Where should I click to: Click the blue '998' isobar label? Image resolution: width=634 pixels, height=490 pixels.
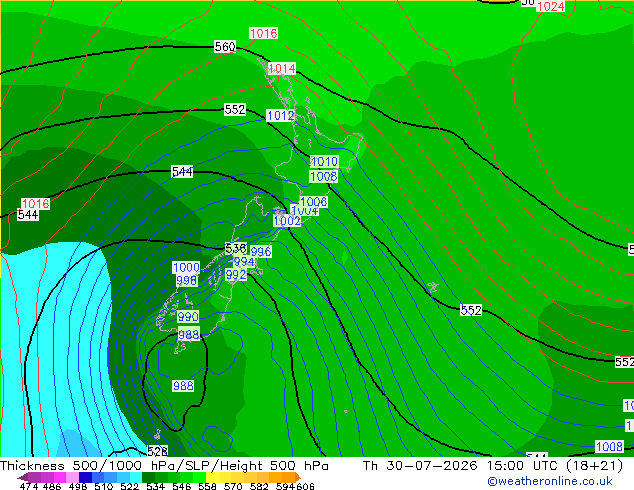pos(186,280)
